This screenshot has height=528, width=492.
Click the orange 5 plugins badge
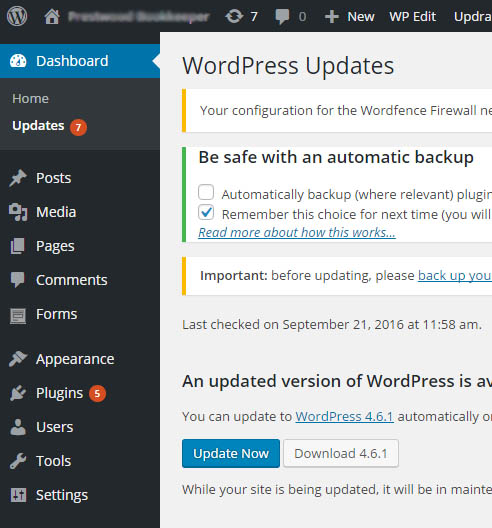[97, 393]
